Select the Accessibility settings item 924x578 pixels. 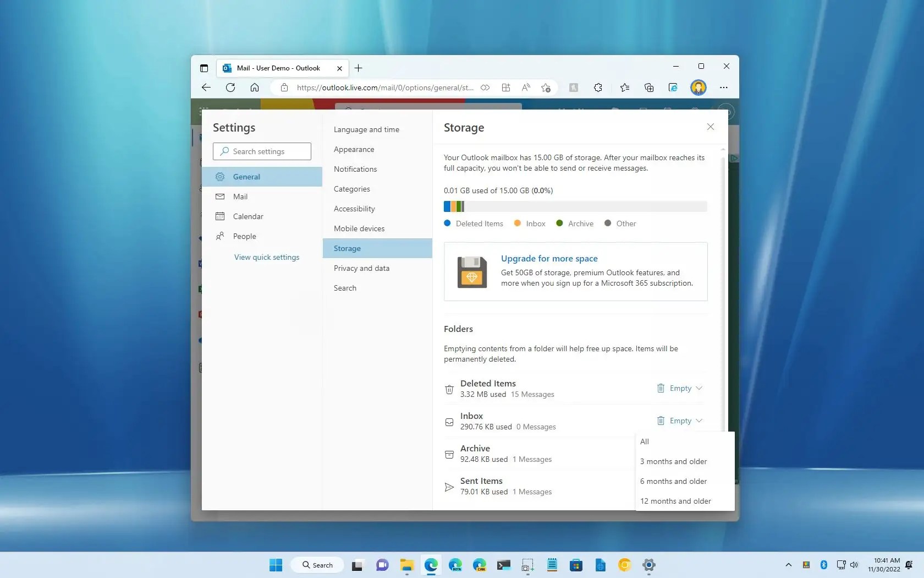tap(354, 209)
